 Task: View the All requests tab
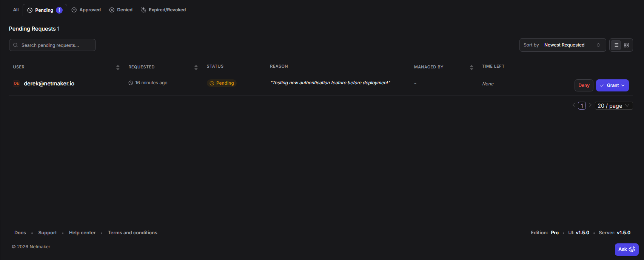point(16,10)
